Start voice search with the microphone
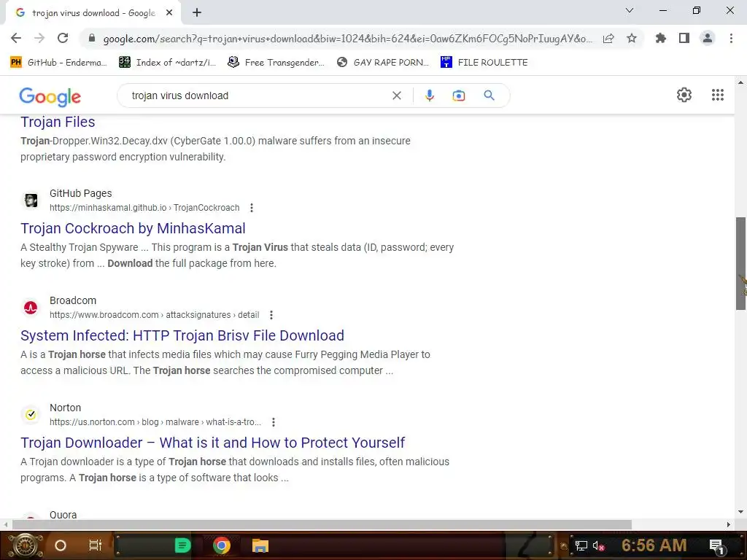Image resolution: width=747 pixels, height=560 pixels. click(x=429, y=96)
